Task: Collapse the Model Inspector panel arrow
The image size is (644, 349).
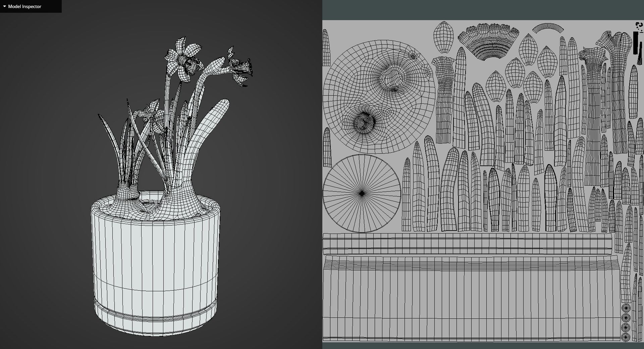Action: pyautogui.click(x=4, y=6)
